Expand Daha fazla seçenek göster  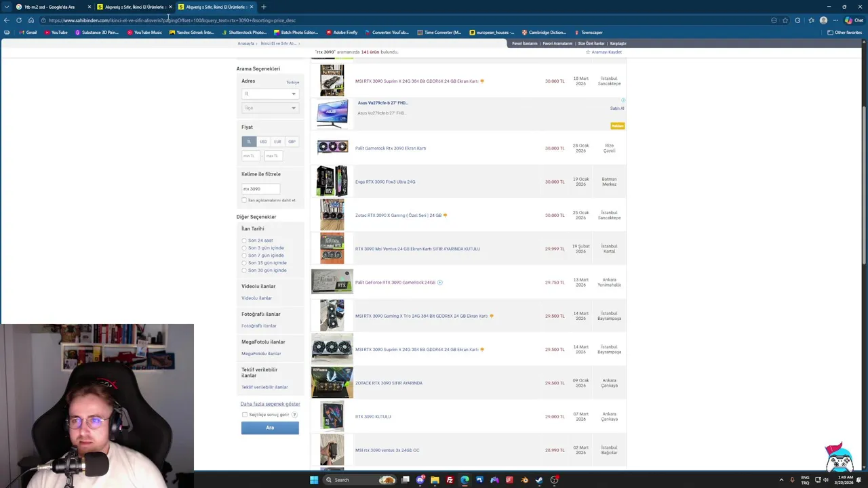tap(270, 404)
